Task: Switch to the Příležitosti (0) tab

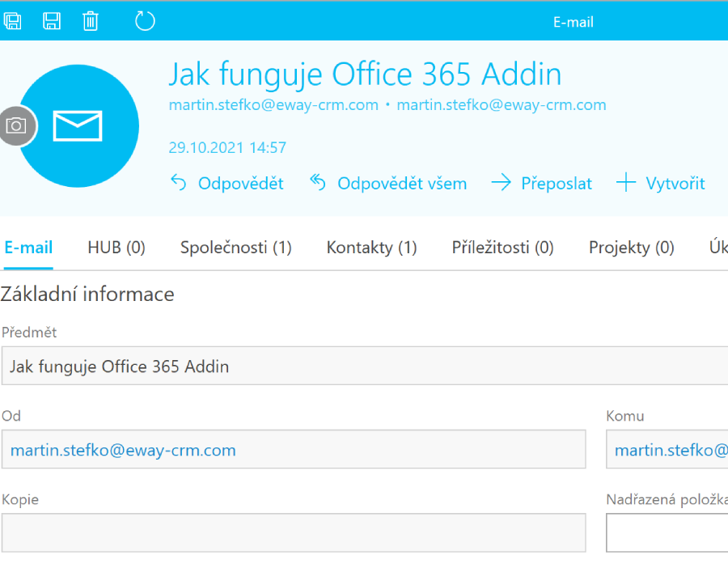Action: 503,248
